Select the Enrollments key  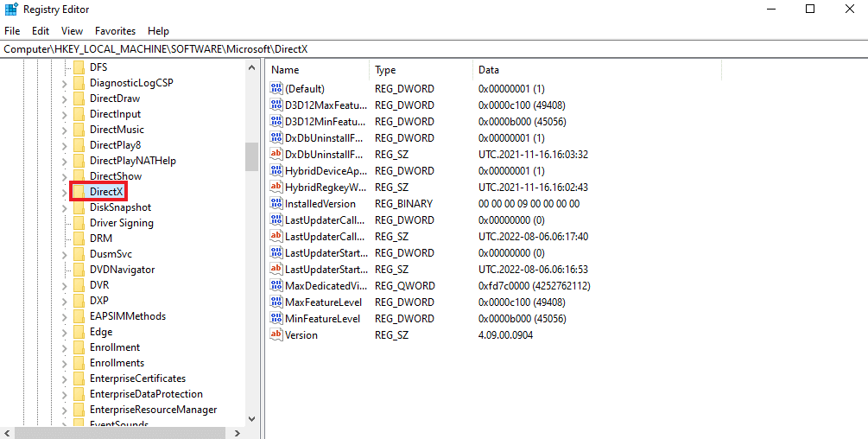click(117, 363)
